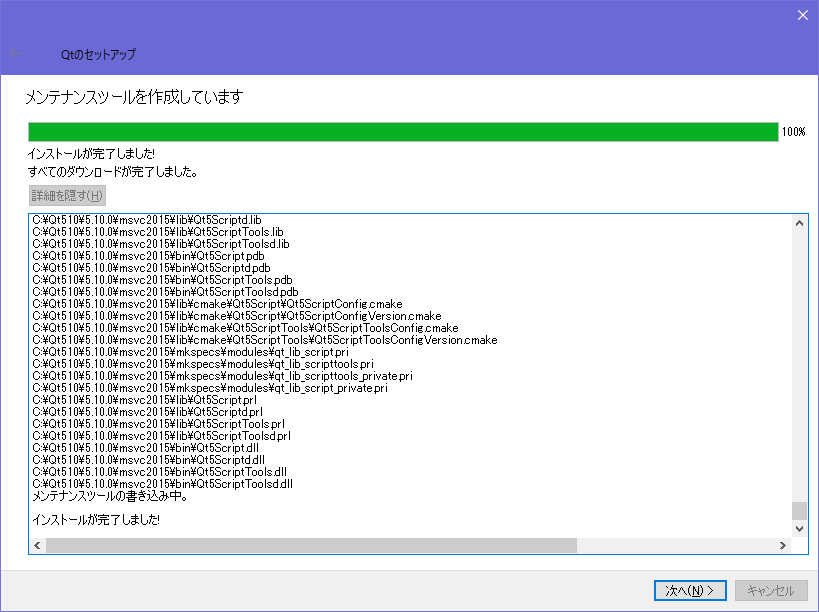Click the log's vertical scroll up arrow

(799, 223)
